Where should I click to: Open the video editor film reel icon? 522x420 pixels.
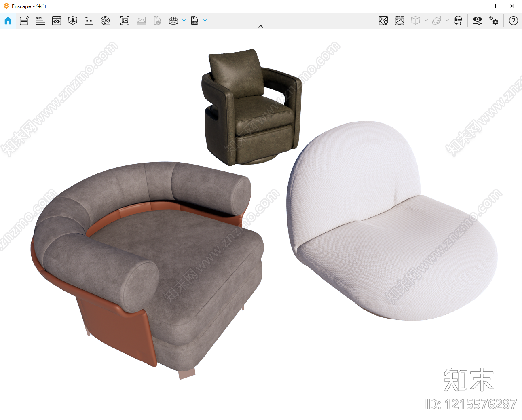point(105,21)
